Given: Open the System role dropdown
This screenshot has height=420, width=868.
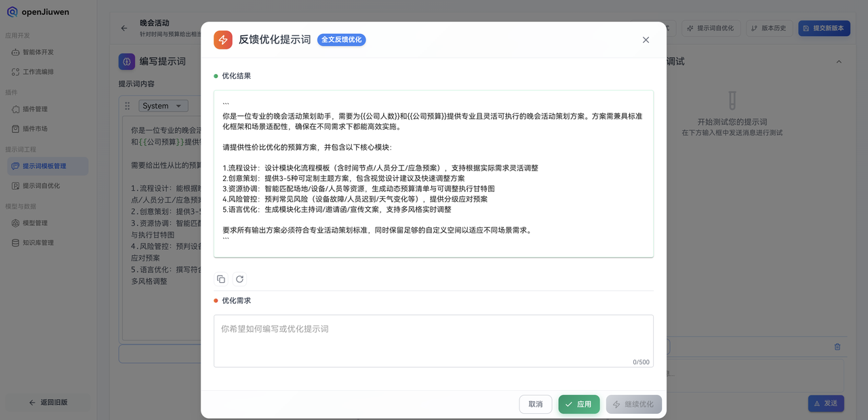Looking at the screenshot, I should (x=163, y=106).
